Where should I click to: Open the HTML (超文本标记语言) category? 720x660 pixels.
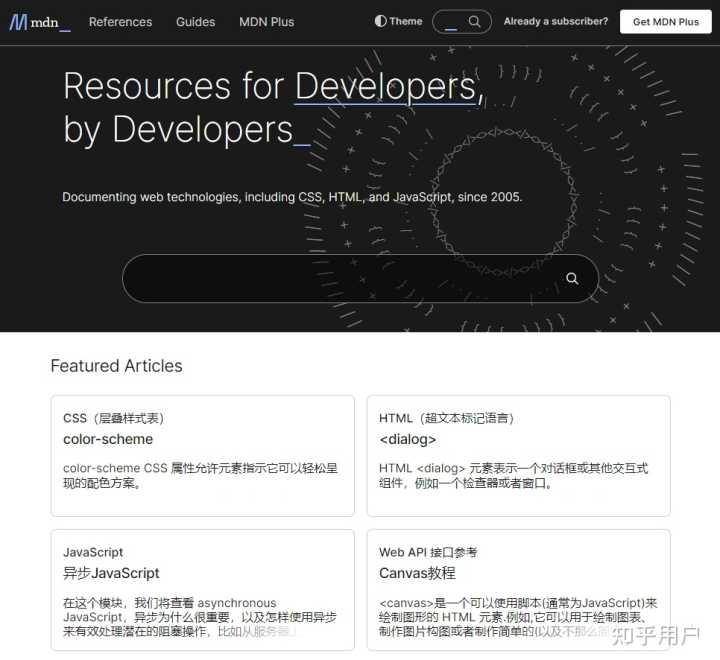[446, 418]
